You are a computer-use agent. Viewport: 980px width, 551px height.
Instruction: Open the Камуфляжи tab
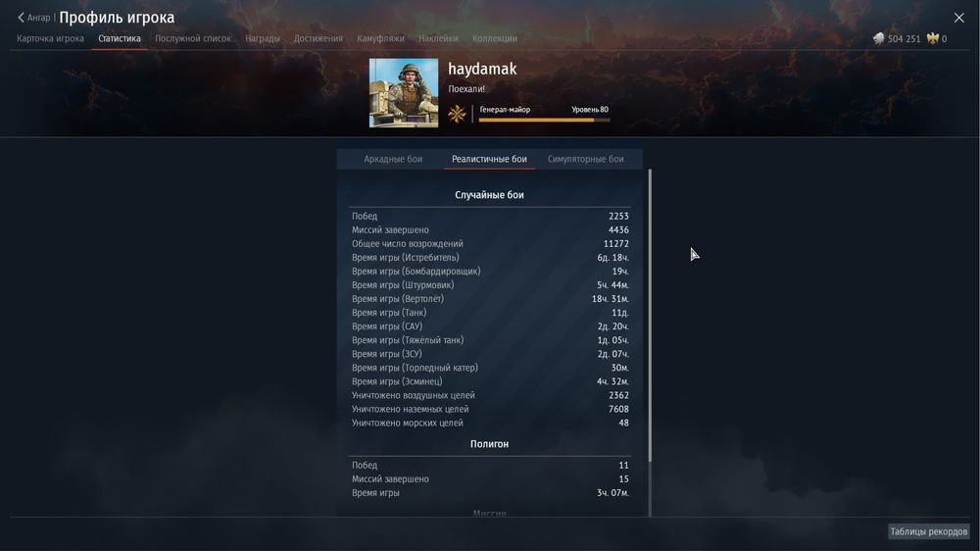point(380,39)
